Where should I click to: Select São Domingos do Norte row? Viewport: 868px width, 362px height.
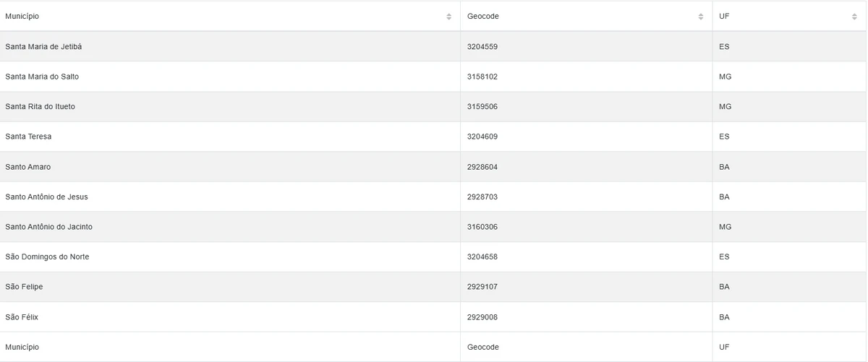(47, 257)
